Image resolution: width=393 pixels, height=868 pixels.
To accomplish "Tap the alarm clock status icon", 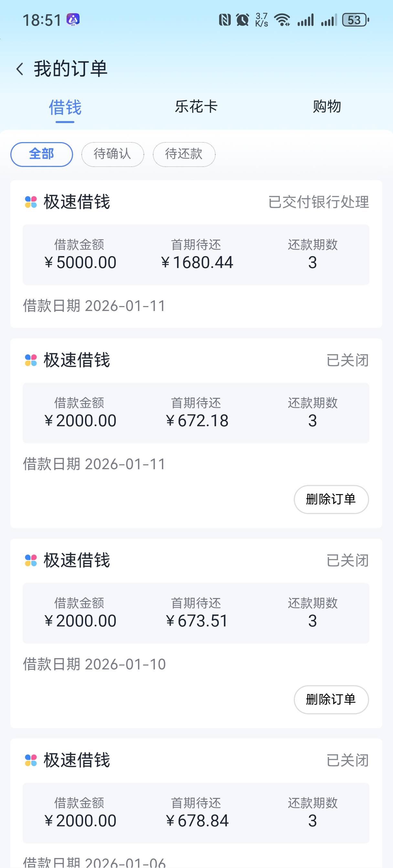I will click(242, 20).
